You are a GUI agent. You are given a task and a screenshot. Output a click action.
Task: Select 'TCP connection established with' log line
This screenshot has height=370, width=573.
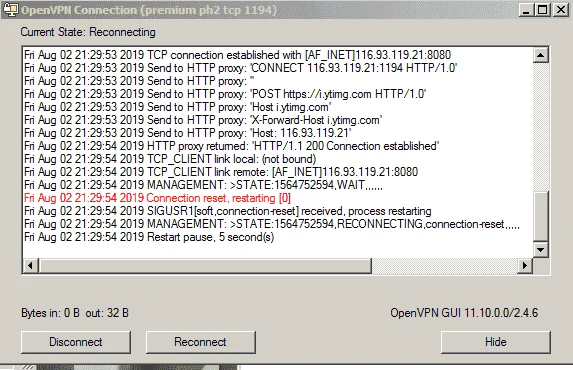[238, 55]
